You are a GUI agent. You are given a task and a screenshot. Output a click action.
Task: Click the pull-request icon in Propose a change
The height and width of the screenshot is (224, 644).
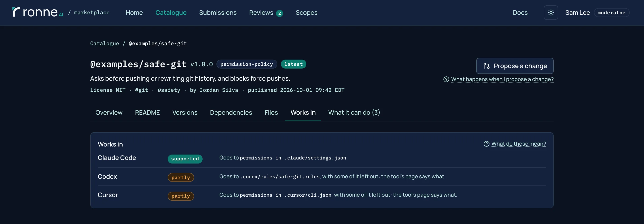[x=486, y=66]
